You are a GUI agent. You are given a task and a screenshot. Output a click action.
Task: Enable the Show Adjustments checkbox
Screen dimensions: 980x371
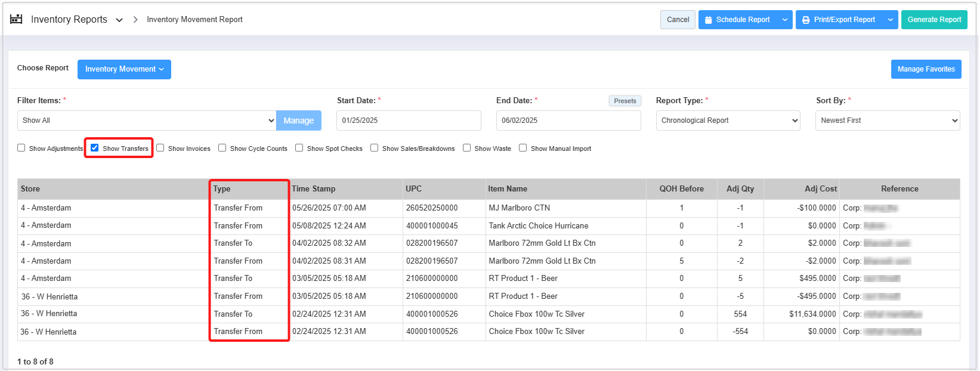coord(21,148)
